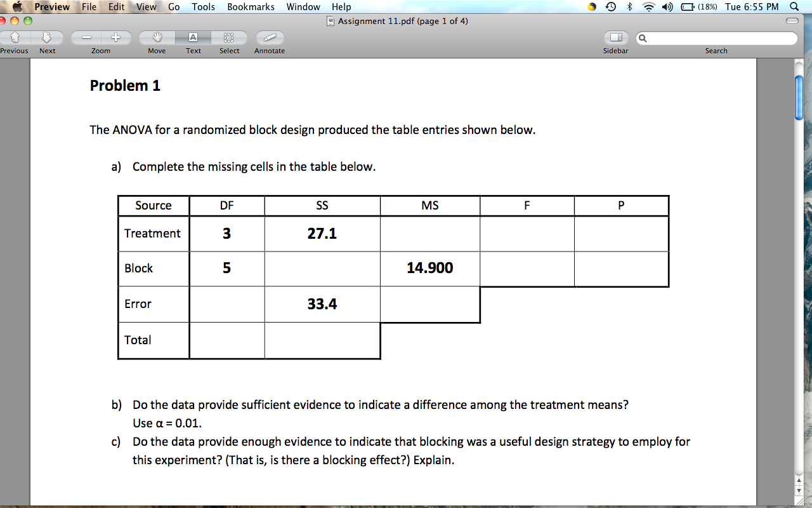Click the volume control in menu bar
The height and width of the screenshot is (508, 812).
[x=665, y=7]
